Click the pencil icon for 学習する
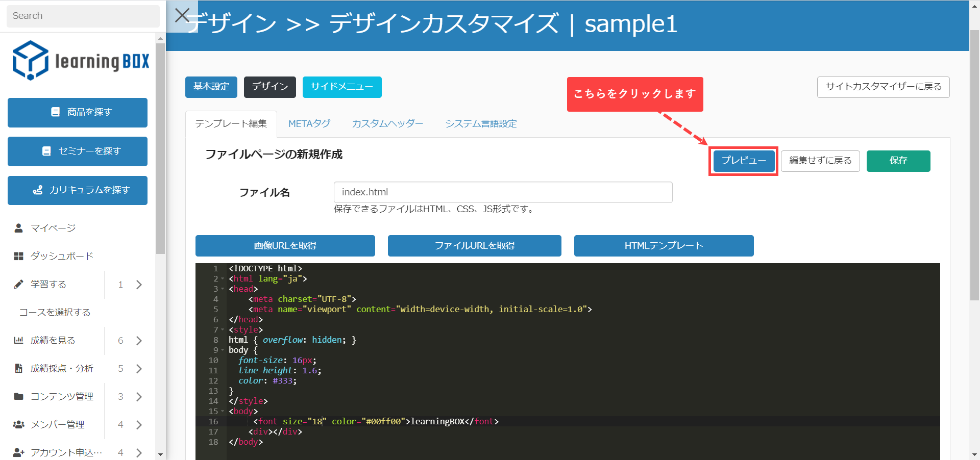Screen dimensions: 980x460 coord(19,284)
